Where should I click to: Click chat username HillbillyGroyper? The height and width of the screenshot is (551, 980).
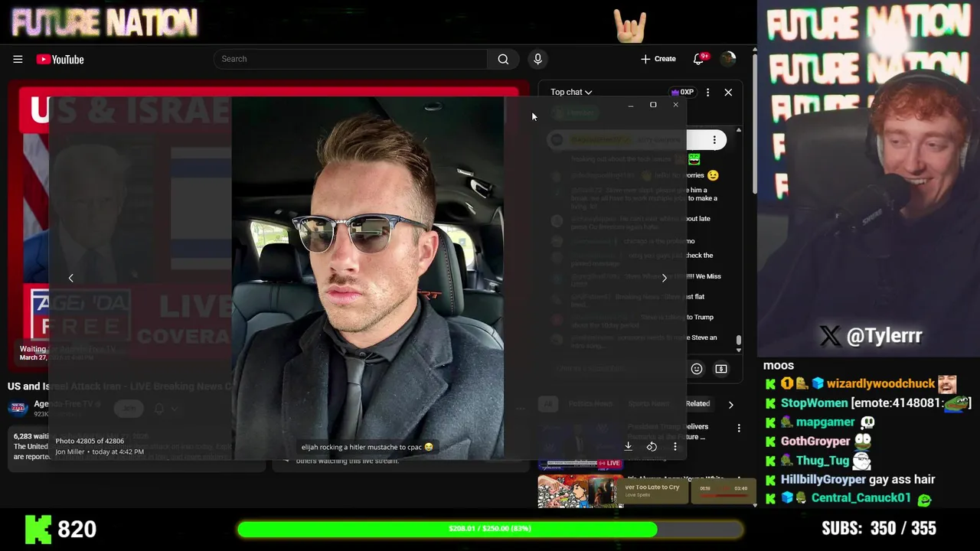pos(823,479)
